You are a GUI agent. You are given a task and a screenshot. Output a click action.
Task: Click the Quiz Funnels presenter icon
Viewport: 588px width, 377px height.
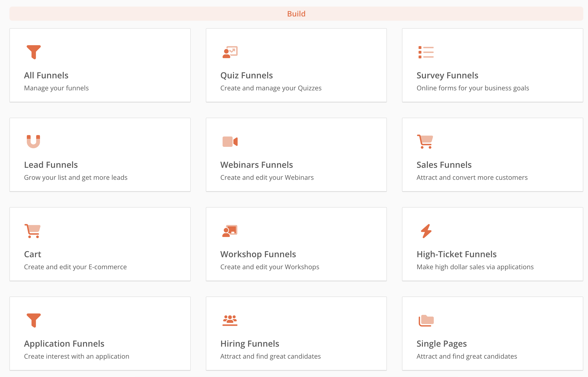click(x=230, y=52)
